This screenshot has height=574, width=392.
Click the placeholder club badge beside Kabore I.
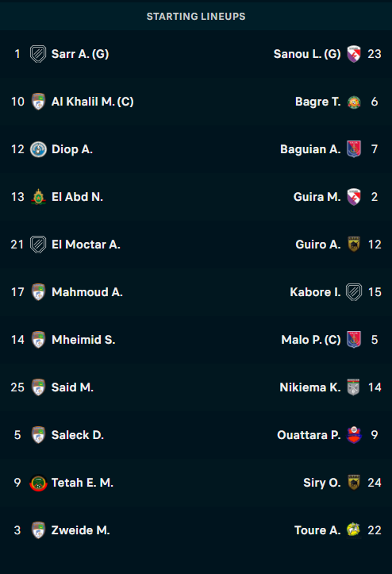pos(354,292)
